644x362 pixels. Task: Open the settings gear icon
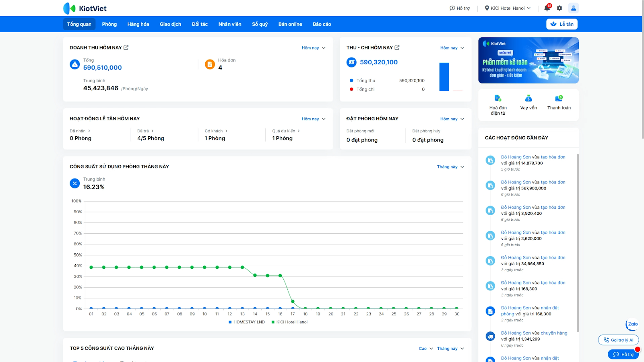[x=559, y=8]
